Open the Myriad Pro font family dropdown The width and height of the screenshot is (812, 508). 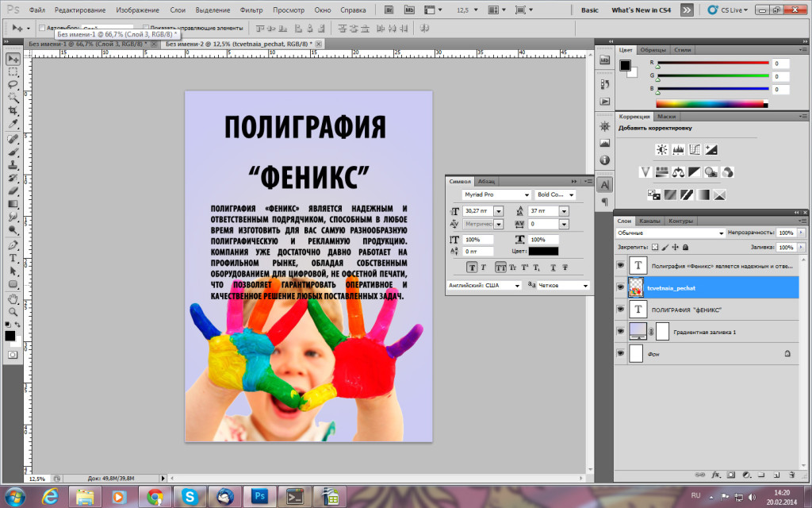(x=496, y=194)
